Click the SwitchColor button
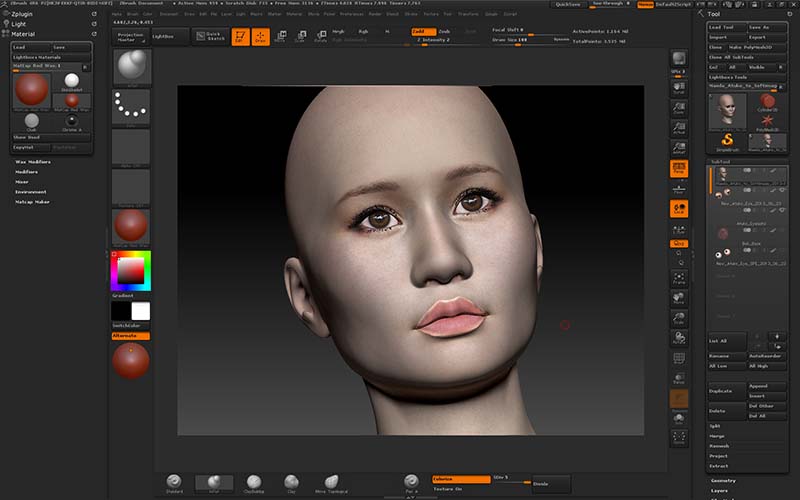 [131, 326]
